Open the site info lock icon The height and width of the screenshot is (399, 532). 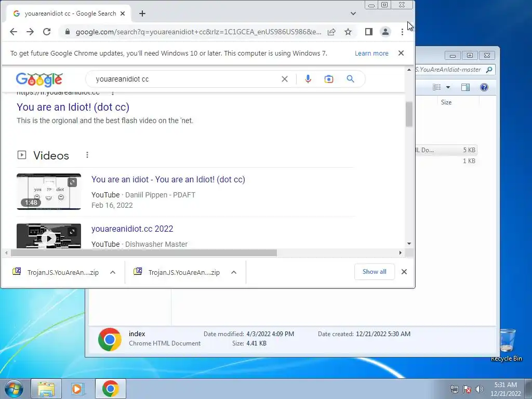[67, 32]
